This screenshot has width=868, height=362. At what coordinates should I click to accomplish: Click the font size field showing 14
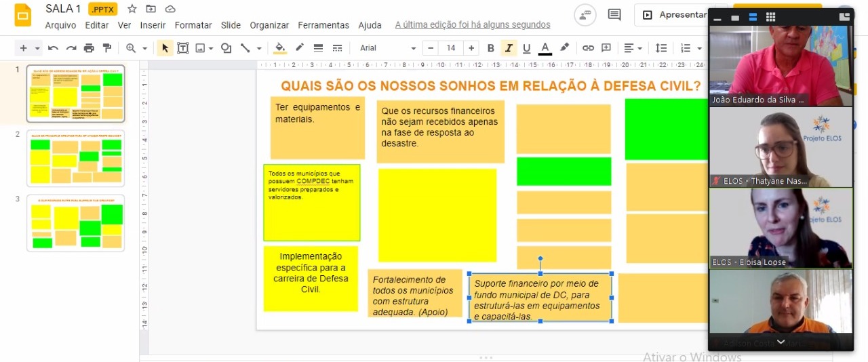pos(451,48)
